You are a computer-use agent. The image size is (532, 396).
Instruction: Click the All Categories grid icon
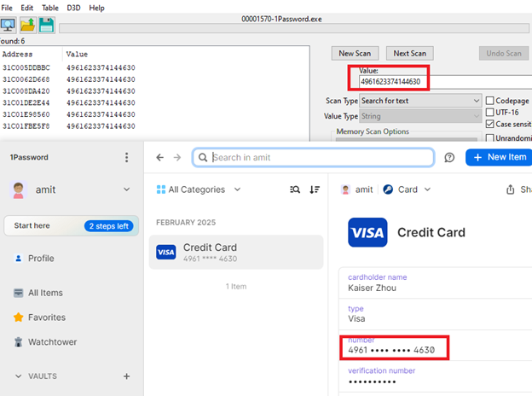(161, 189)
